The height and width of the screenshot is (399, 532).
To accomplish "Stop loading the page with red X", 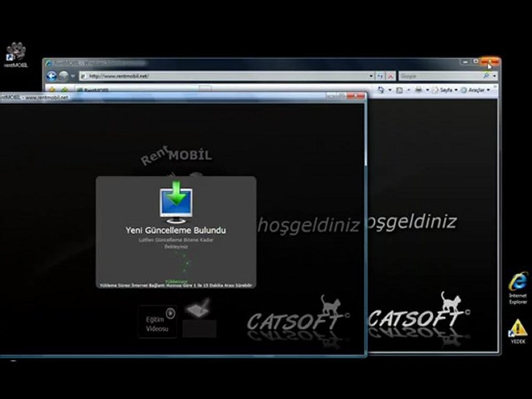I will pos(391,76).
